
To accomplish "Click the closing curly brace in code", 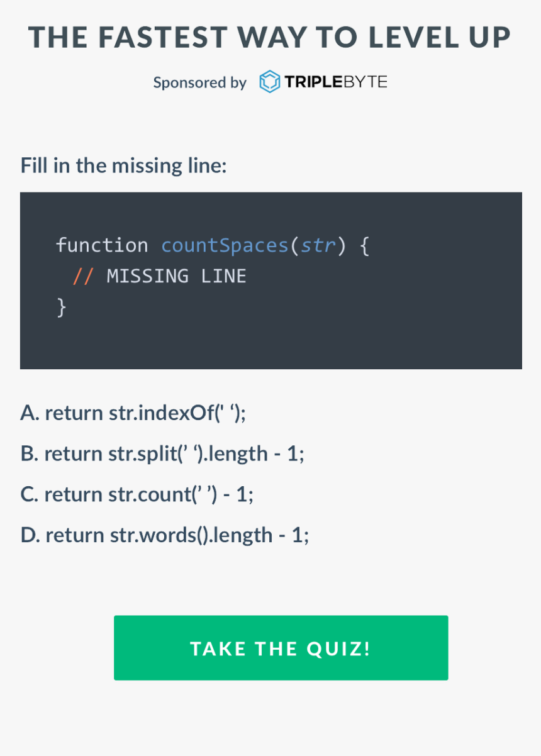I will point(61,308).
